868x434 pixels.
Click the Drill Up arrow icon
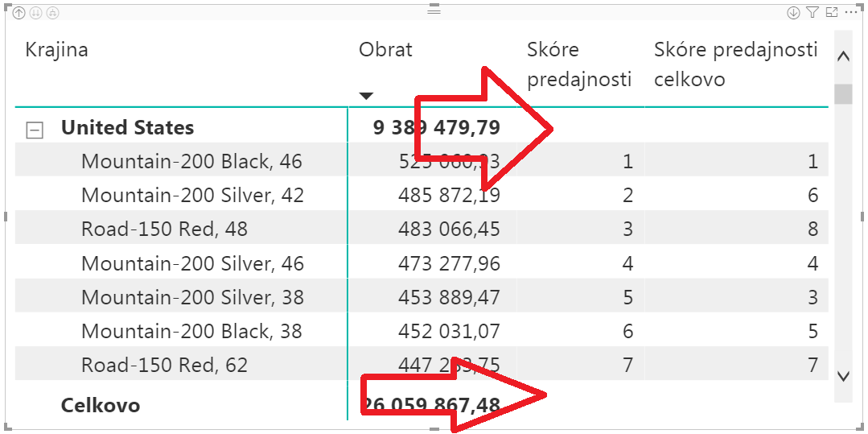(19, 13)
